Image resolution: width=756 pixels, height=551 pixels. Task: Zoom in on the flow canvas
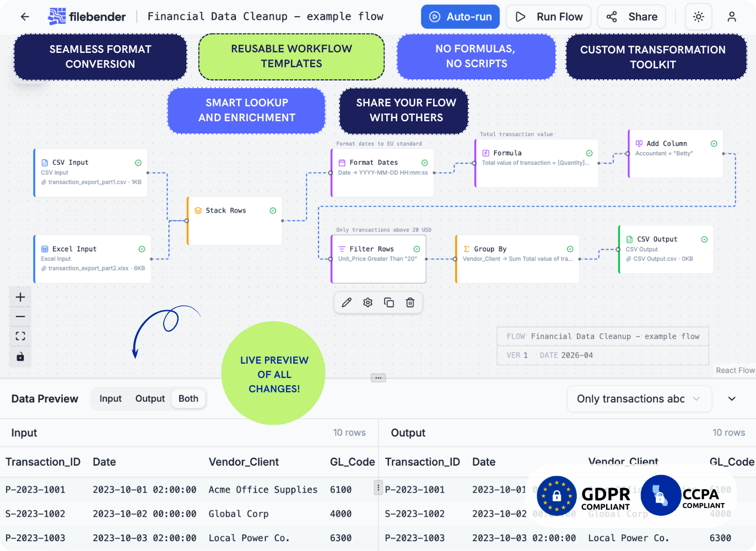tap(20, 298)
